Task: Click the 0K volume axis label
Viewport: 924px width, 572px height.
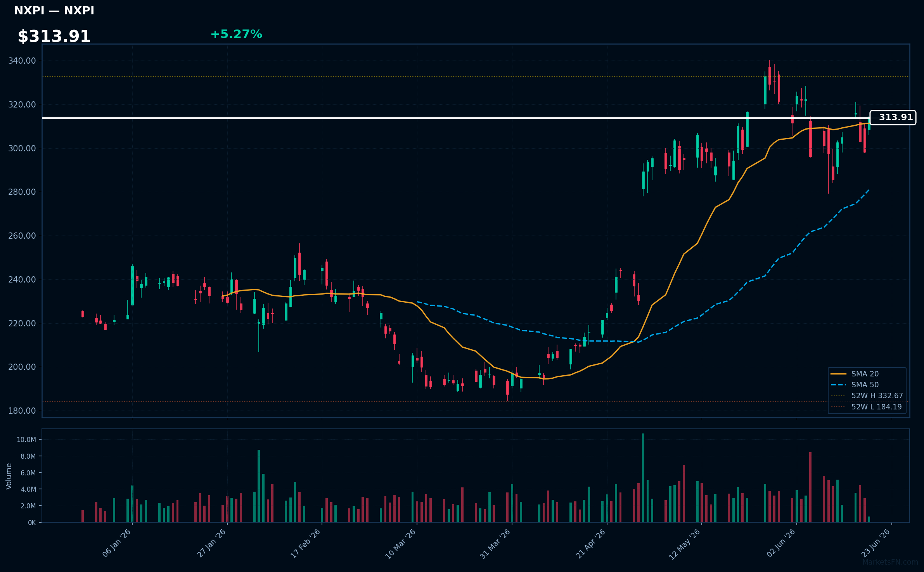Action: (x=32, y=523)
